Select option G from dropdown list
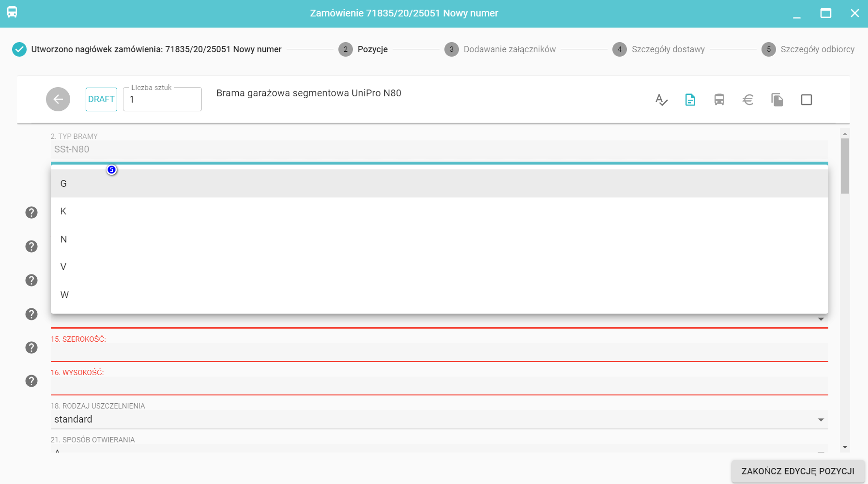The width and height of the screenshot is (868, 484). [x=63, y=183]
